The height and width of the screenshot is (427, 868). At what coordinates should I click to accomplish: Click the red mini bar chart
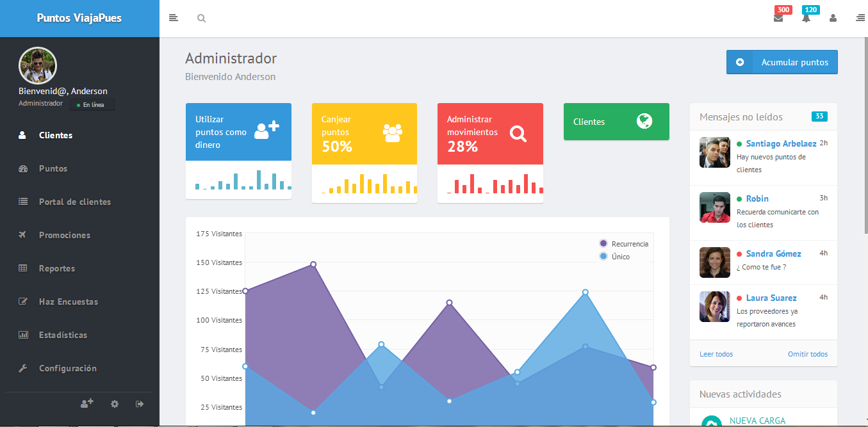[495, 183]
